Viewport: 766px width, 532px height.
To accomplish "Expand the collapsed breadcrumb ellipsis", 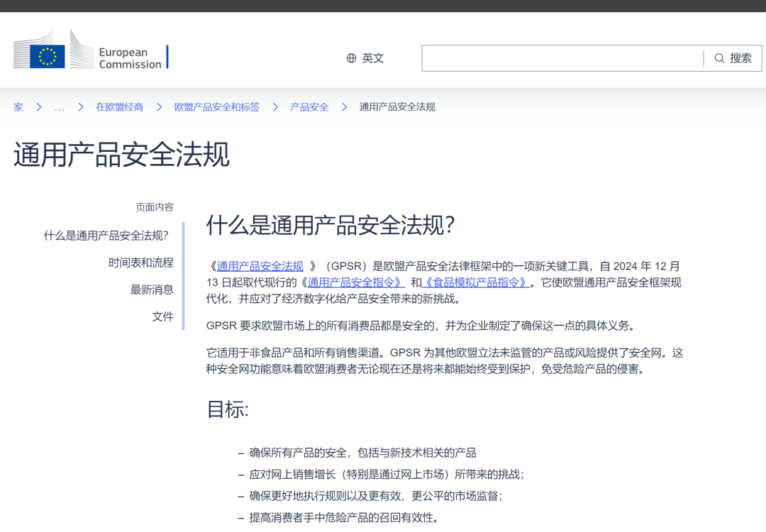I will pyautogui.click(x=59, y=106).
